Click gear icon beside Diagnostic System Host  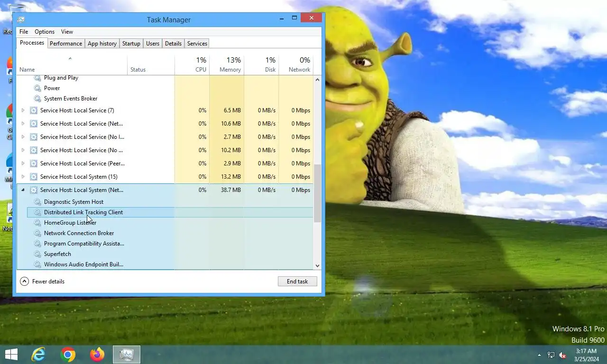click(x=37, y=202)
